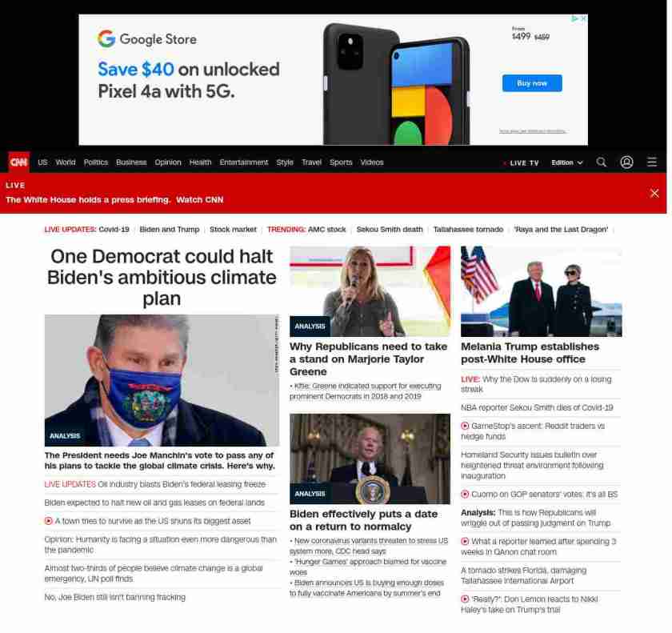The width and height of the screenshot is (672, 633).
Task: Click the CNN logo icon
Action: [x=19, y=162]
